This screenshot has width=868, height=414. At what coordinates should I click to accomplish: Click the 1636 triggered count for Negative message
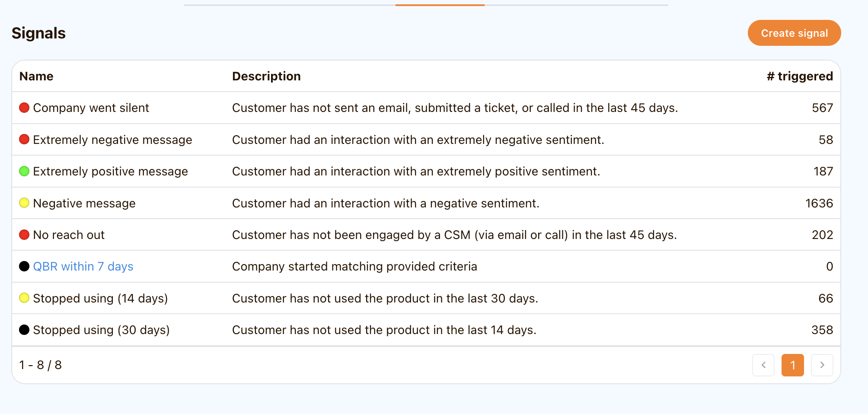click(819, 203)
